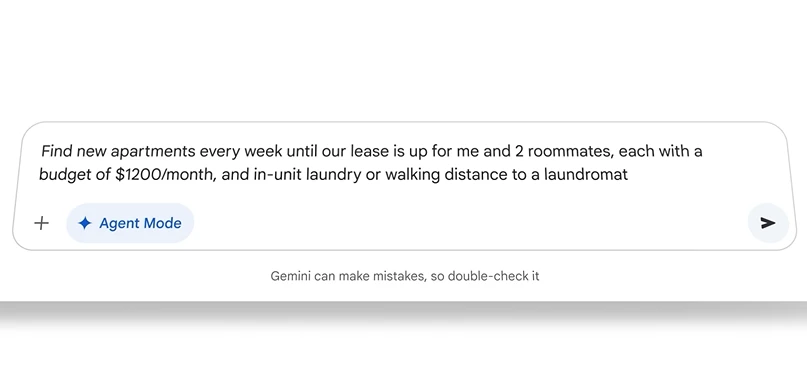Click the plus icon to add attachments
Image resolution: width=807 pixels, height=386 pixels.
click(41, 223)
